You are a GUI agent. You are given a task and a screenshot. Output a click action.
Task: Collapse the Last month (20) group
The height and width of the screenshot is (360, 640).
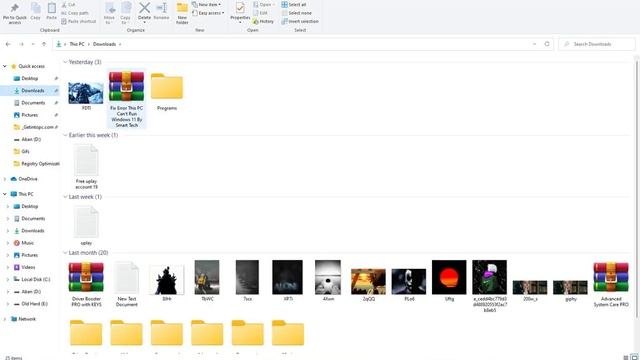[65, 253]
